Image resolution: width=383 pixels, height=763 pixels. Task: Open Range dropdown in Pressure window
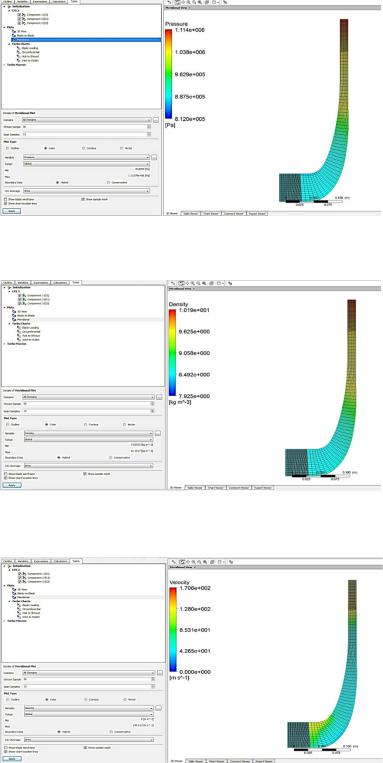(86, 164)
